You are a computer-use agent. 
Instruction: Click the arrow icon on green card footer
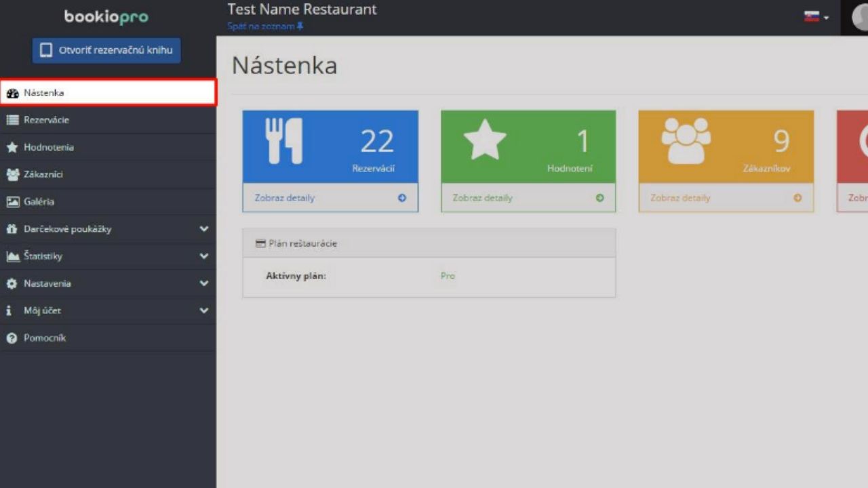point(599,198)
